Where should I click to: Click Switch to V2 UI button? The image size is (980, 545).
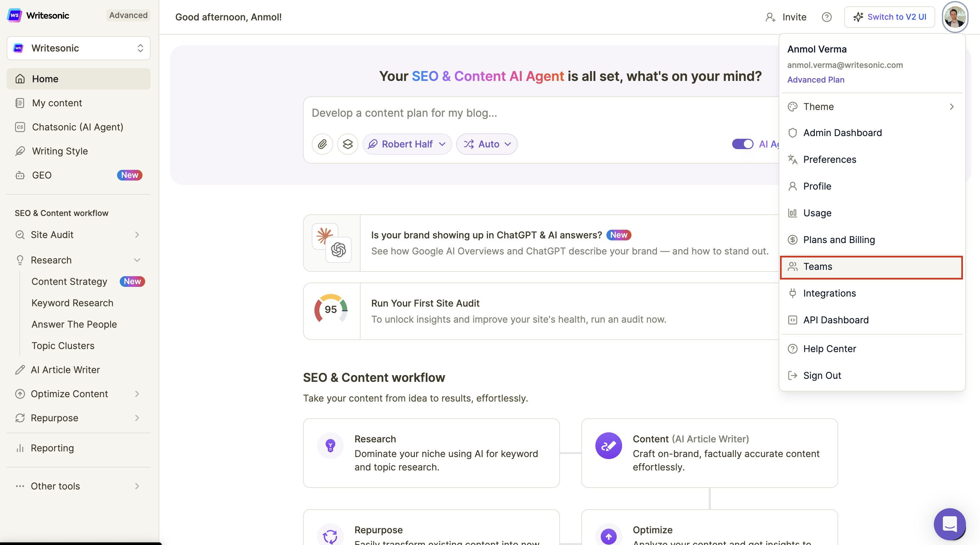coord(889,17)
